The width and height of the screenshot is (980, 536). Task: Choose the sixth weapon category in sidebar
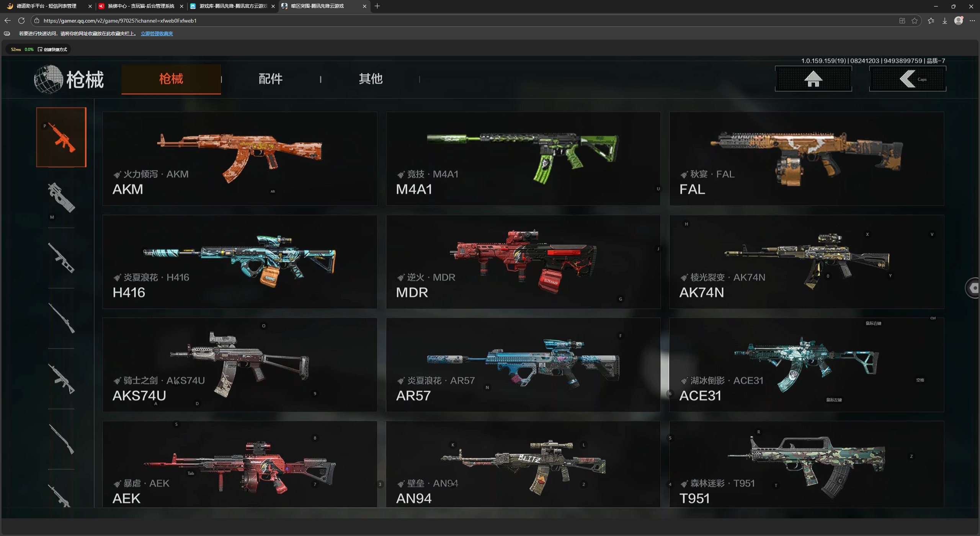tap(61, 439)
